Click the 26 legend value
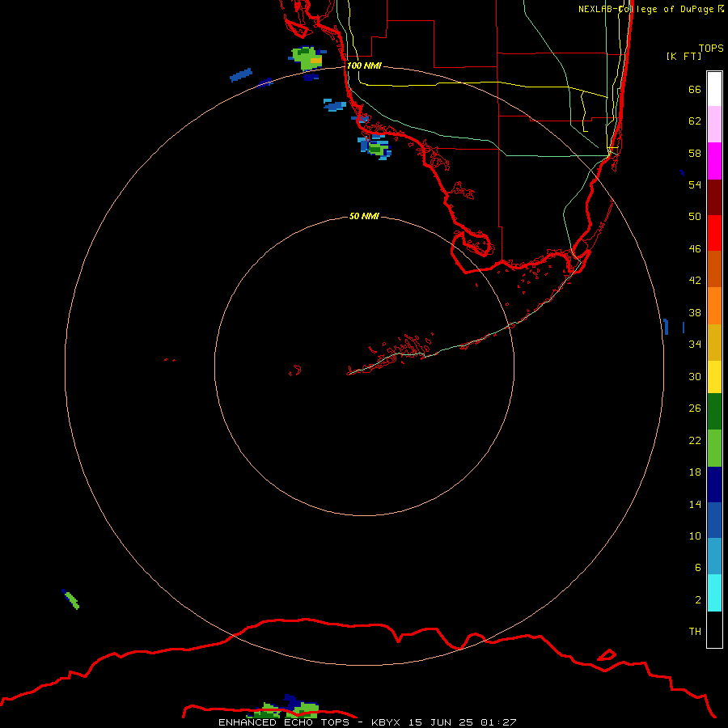 click(x=695, y=408)
